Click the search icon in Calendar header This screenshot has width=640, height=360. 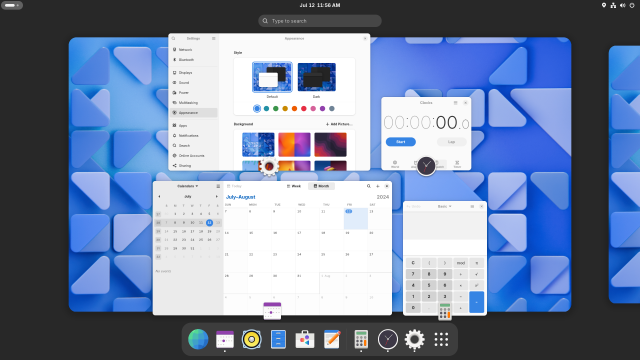coord(369,186)
